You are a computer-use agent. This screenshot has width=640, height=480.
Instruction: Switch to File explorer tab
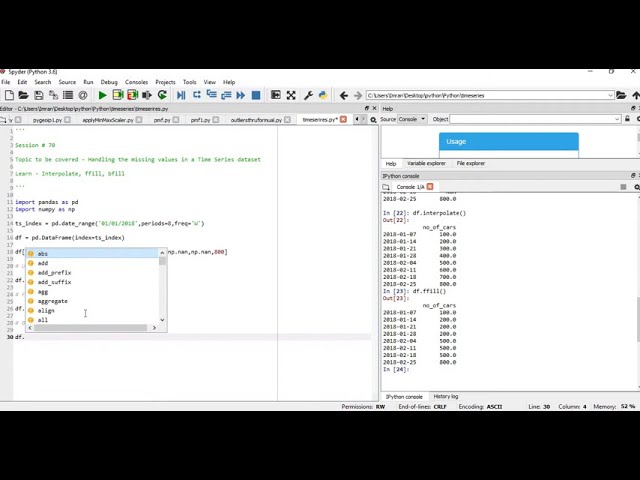(471, 163)
